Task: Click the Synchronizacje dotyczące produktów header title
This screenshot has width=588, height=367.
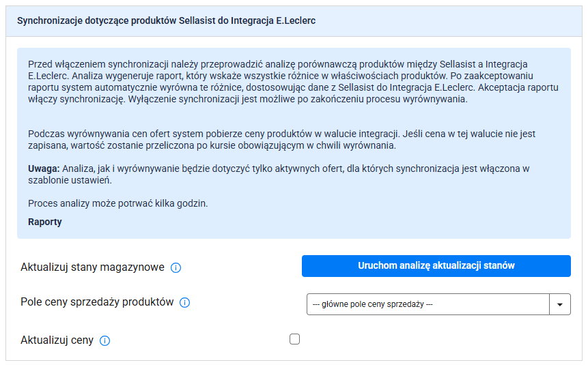Action: pos(166,21)
